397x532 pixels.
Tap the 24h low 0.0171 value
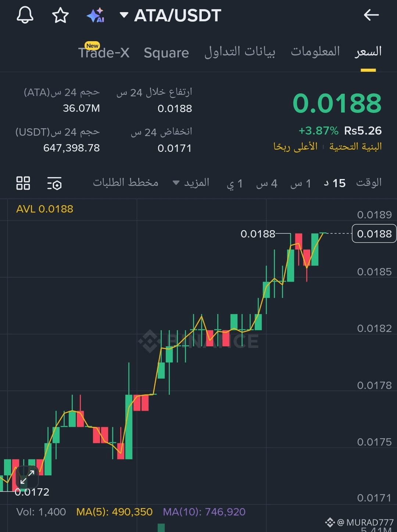[x=175, y=148]
